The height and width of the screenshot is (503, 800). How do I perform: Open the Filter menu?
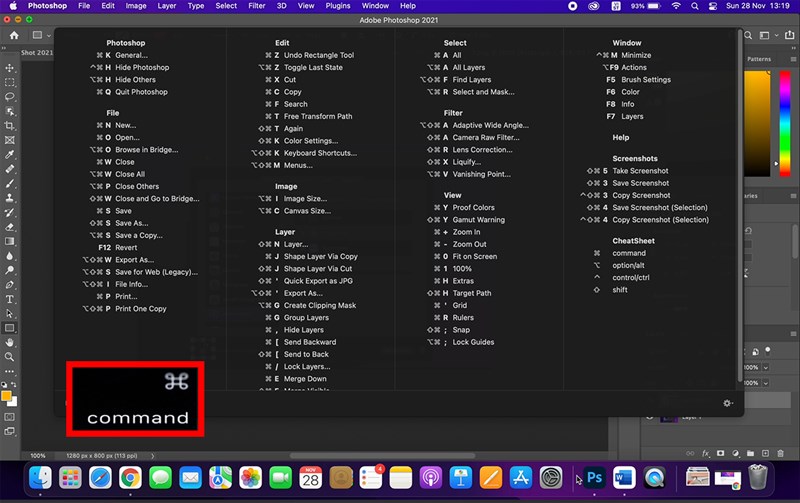(x=256, y=6)
